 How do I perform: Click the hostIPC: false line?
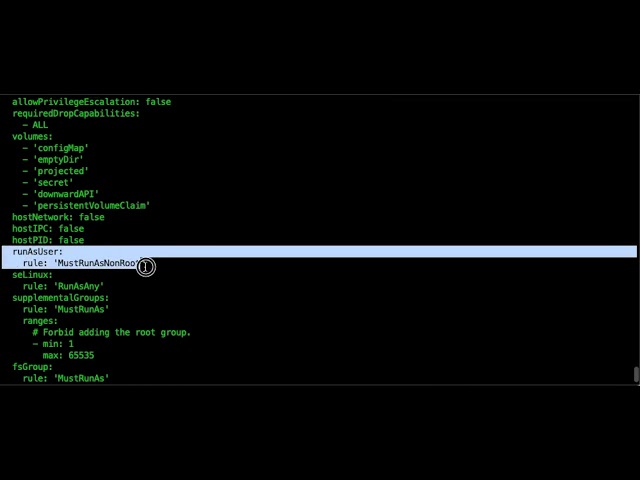pyautogui.click(x=48, y=229)
